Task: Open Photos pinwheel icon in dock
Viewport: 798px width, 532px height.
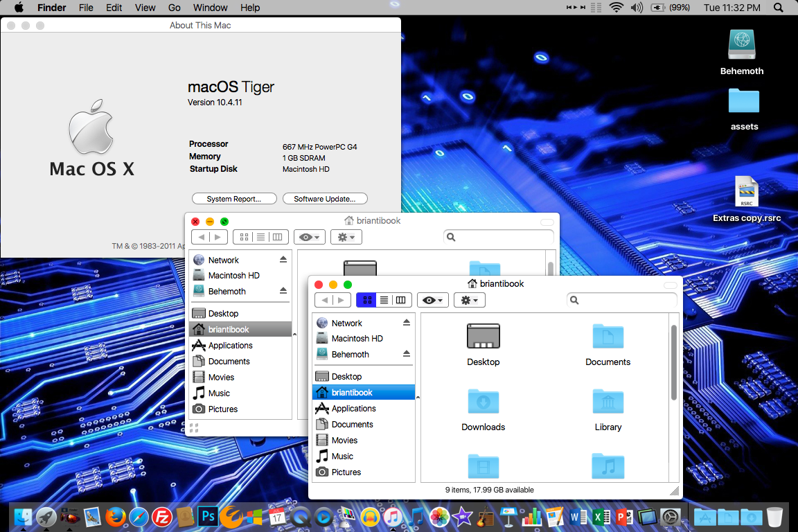Action: pyautogui.click(x=439, y=517)
